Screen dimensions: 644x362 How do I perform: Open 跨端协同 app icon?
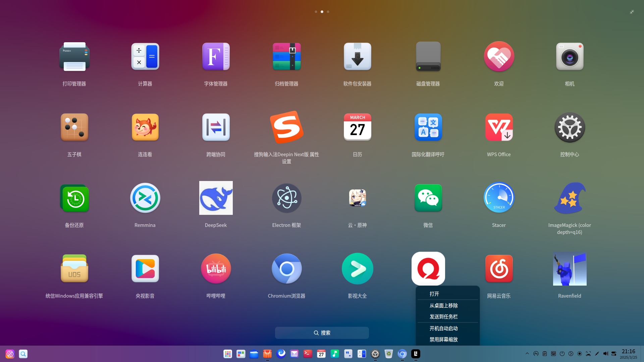[x=216, y=127]
